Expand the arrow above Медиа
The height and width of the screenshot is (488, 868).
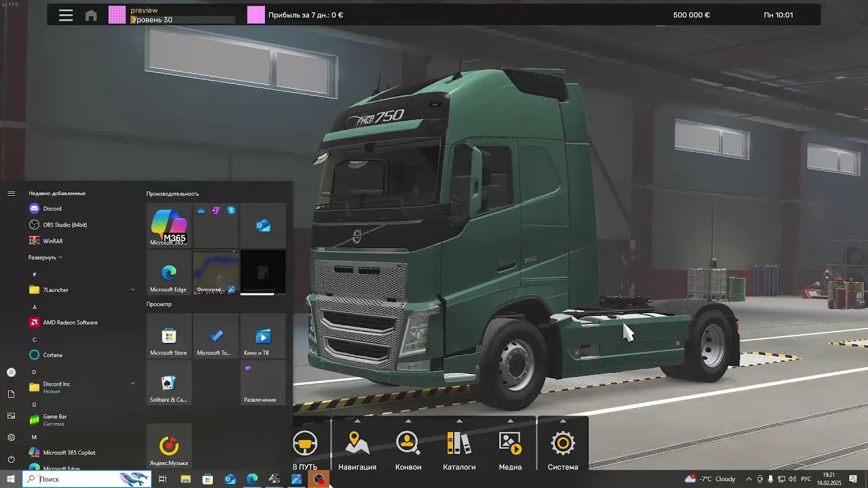pyautogui.click(x=510, y=421)
